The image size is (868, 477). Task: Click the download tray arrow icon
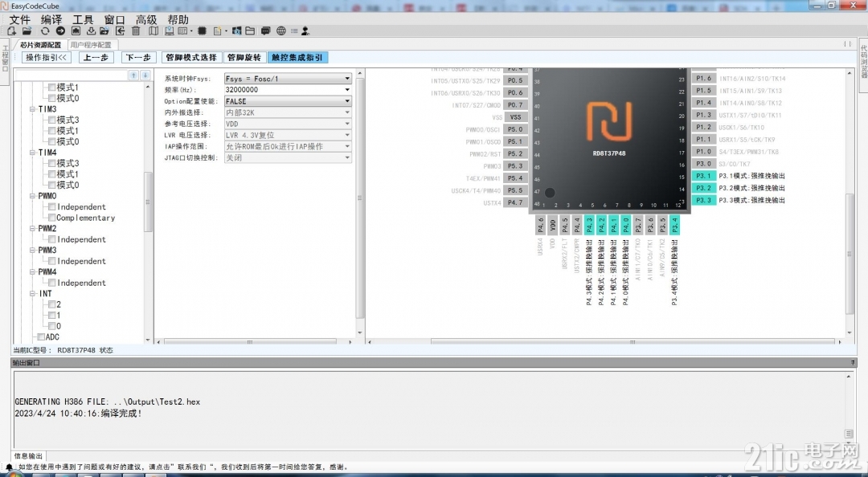(92, 31)
